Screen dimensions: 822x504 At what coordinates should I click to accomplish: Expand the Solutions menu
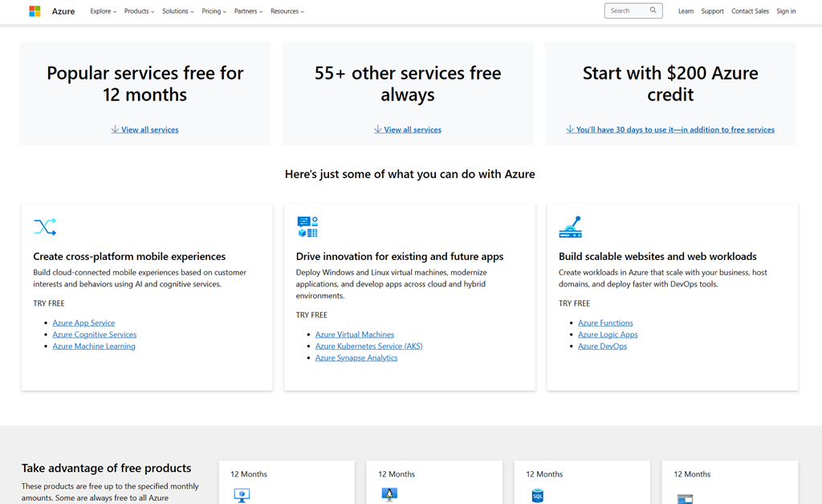pos(177,11)
